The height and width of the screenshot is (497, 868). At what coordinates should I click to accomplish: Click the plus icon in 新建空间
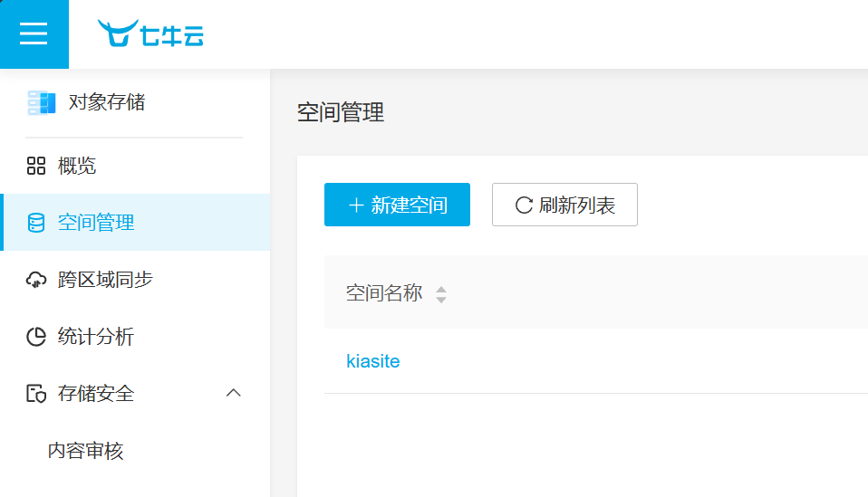pyautogui.click(x=356, y=205)
